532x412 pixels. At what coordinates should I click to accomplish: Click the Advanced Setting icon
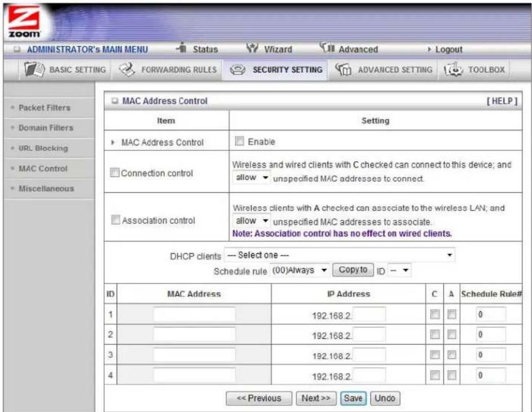click(x=343, y=70)
